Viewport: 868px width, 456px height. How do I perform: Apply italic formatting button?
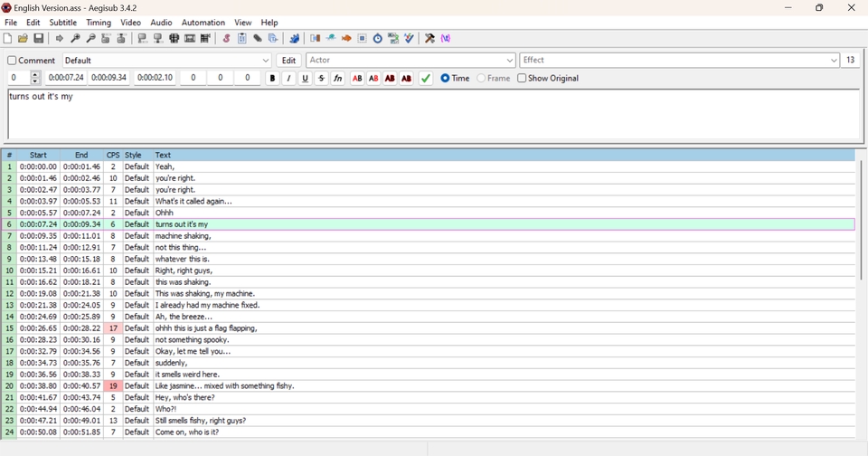(x=288, y=79)
